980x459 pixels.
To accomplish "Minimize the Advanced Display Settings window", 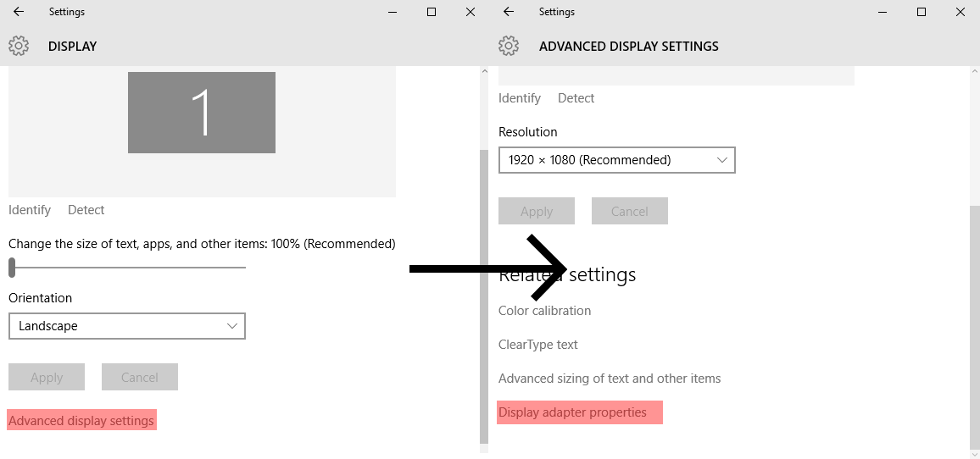I will [883, 12].
